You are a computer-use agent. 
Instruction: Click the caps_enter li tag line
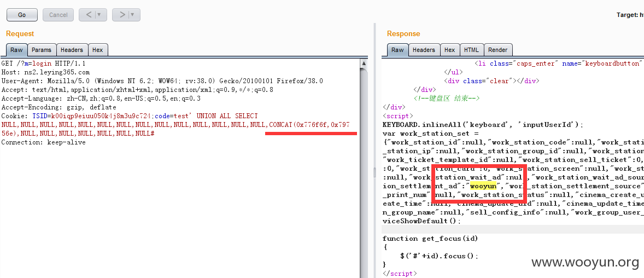(x=559, y=63)
